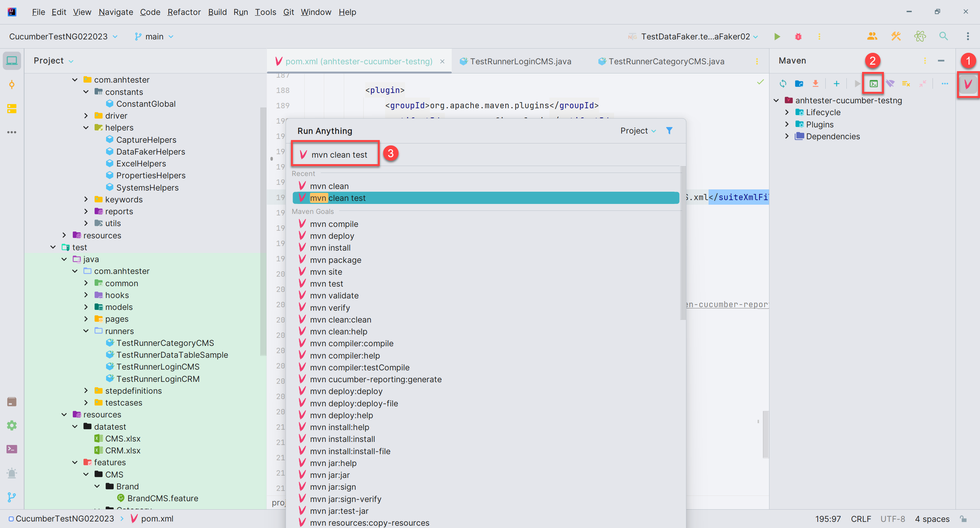Click the green Run button in toolbar
The height and width of the screenshot is (528, 980).
(777, 36)
